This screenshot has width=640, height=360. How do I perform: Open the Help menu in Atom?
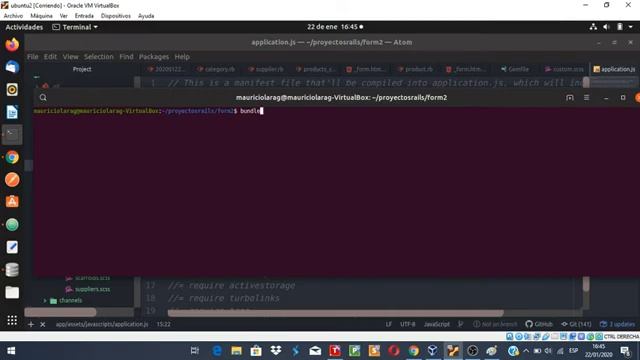(x=182, y=57)
